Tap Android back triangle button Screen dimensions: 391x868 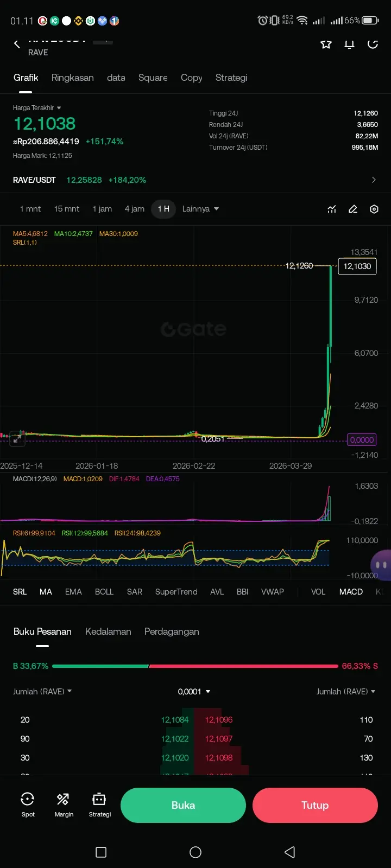(290, 852)
